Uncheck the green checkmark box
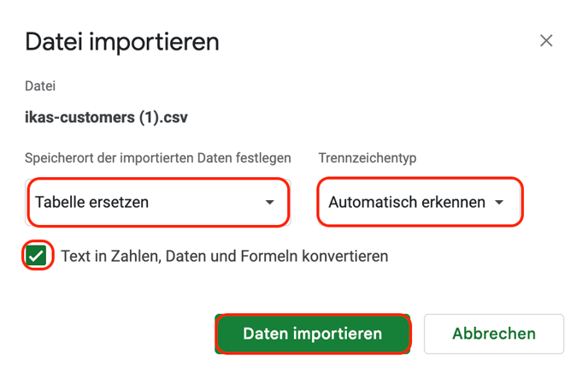Screen dimensions: 588x379 [x=37, y=256]
